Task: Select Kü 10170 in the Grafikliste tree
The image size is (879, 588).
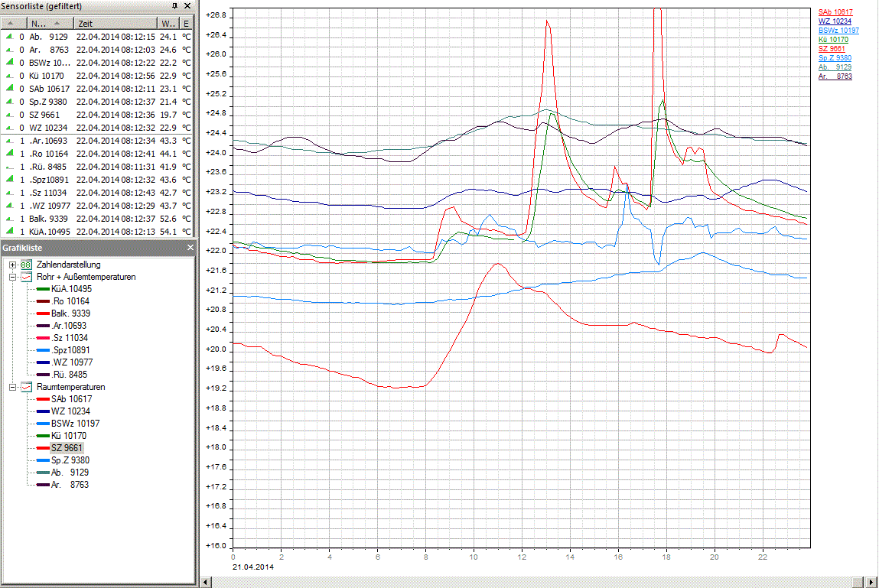Action: [68, 436]
